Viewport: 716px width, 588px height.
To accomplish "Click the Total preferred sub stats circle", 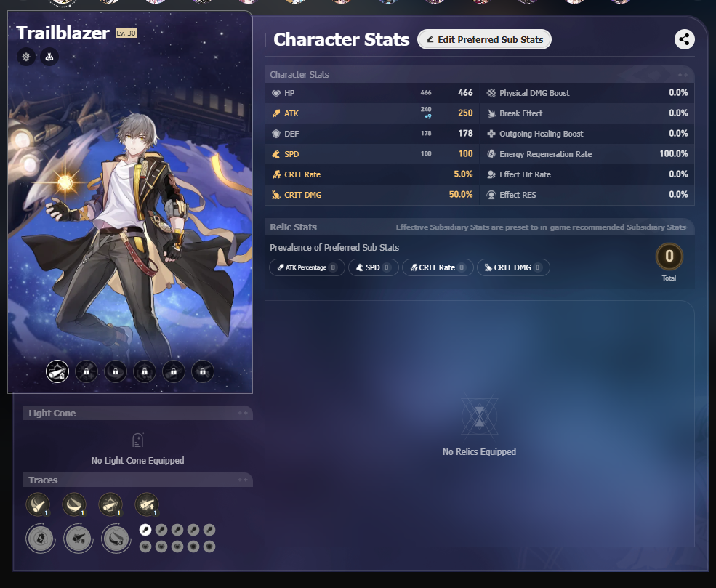I will click(669, 257).
